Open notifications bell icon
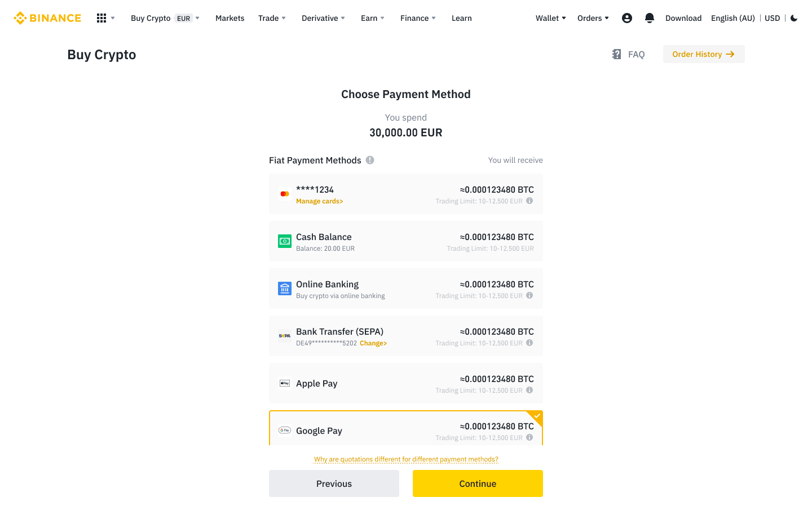The width and height of the screenshot is (812, 506). pos(650,18)
